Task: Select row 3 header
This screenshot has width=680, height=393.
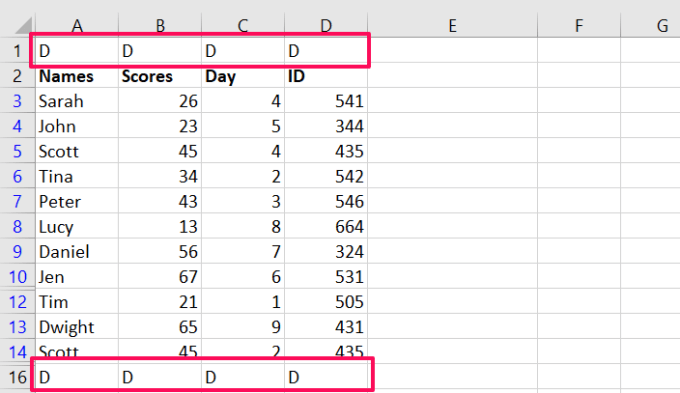Action: tap(17, 101)
